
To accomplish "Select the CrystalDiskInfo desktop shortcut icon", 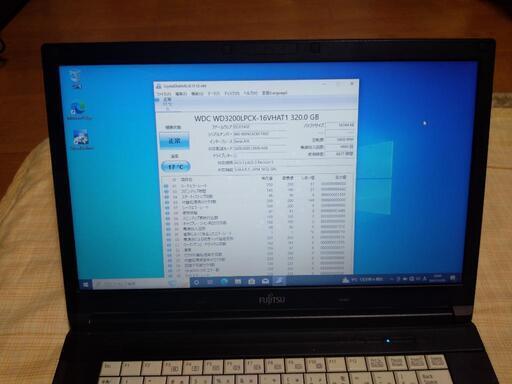I will tap(81, 139).
